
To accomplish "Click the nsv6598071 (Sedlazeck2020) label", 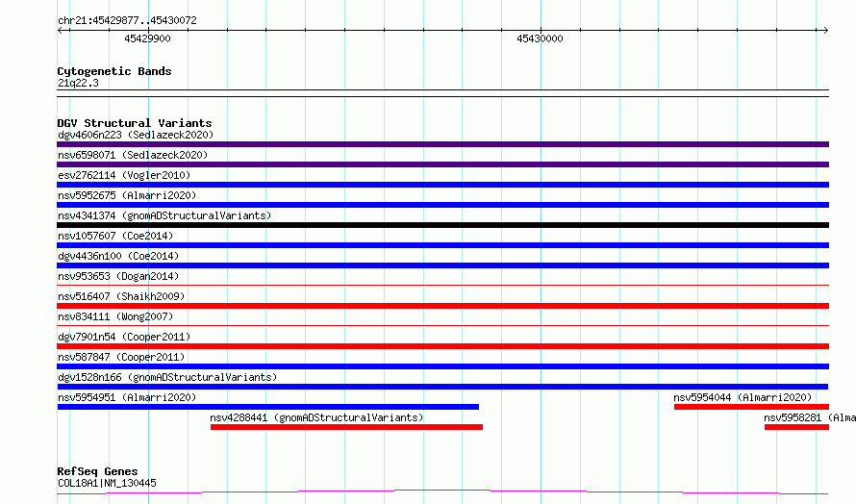I will 133,155.
